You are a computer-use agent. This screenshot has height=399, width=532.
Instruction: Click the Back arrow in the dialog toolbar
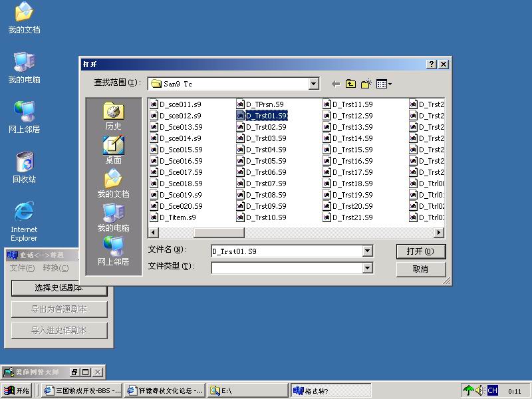pos(335,84)
